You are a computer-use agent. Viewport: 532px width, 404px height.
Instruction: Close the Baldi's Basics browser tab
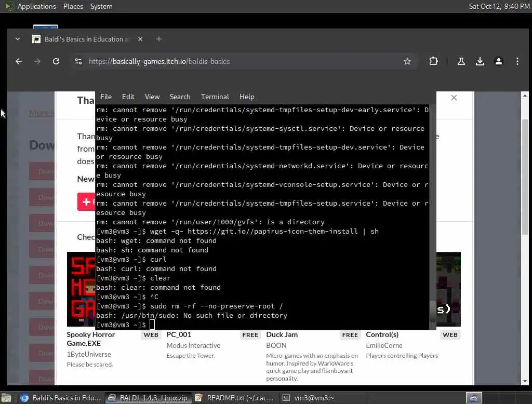[x=140, y=39]
